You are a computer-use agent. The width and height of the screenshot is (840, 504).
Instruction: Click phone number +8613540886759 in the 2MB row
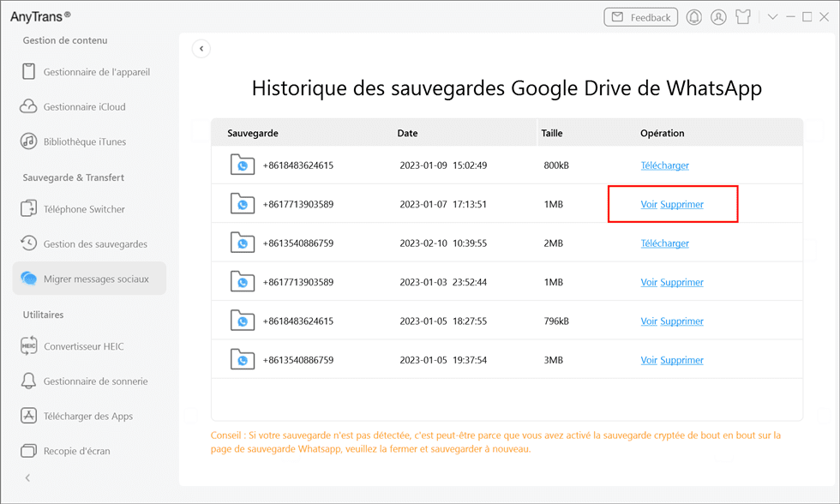point(298,243)
